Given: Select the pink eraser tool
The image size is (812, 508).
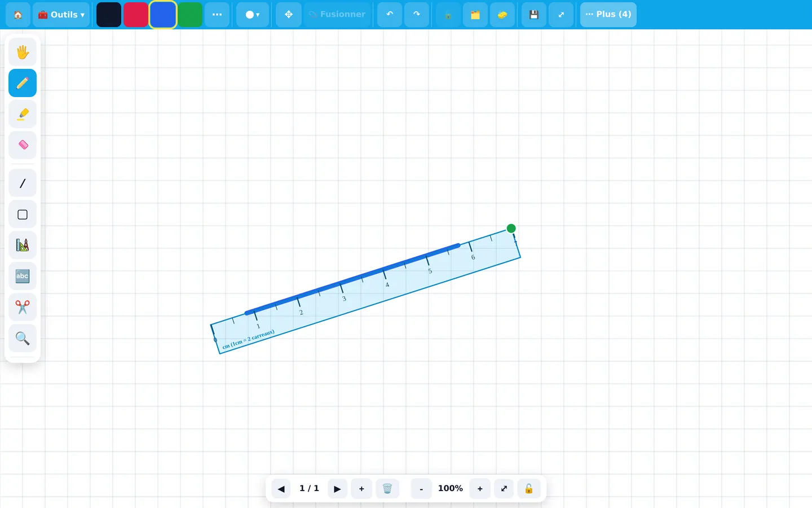Looking at the screenshot, I should click(23, 145).
